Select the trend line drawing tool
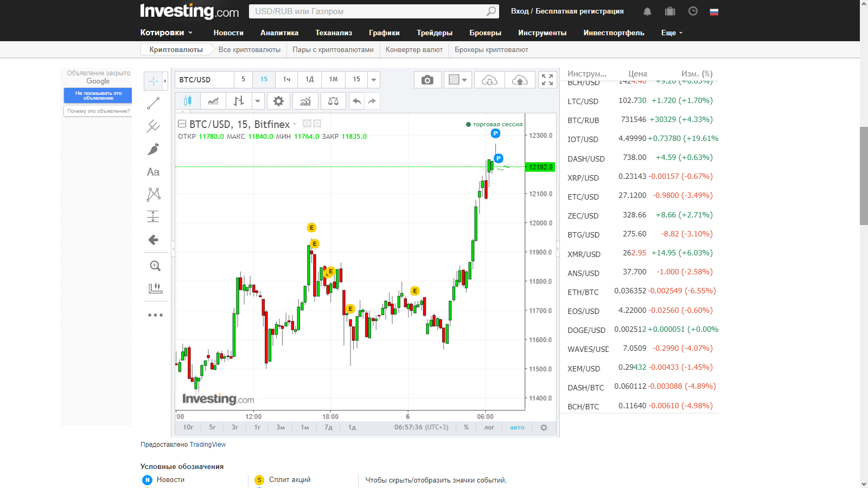Image resolution: width=868 pixels, height=488 pixels. click(154, 103)
